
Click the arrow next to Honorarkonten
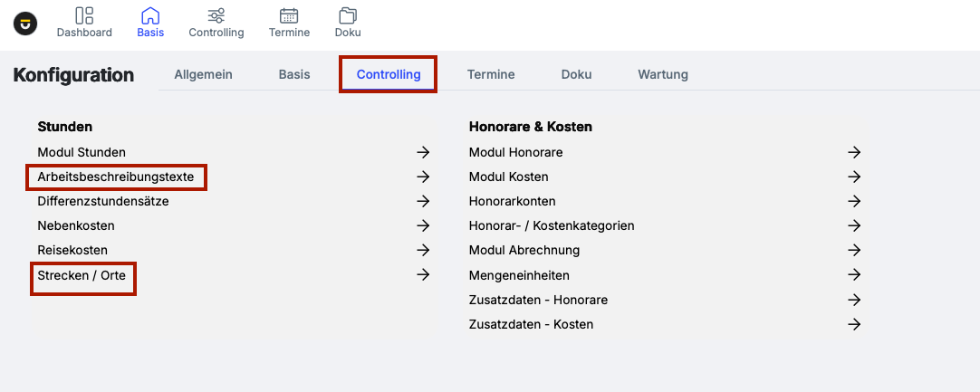pyautogui.click(x=854, y=201)
